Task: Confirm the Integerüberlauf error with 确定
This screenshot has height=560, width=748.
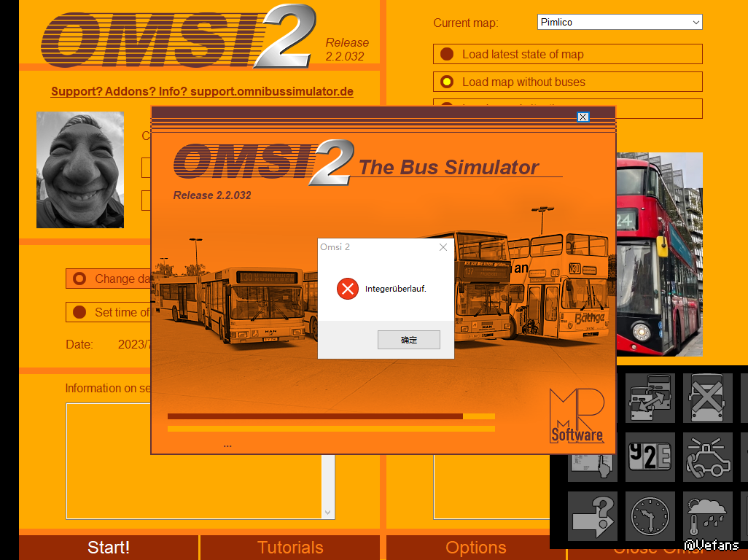Action: (409, 340)
